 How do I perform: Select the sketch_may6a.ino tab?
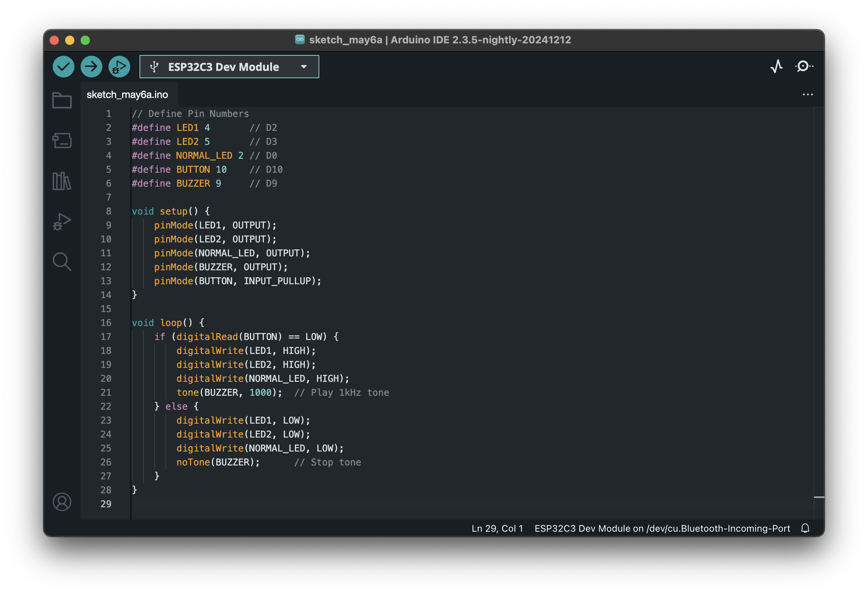pos(127,94)
